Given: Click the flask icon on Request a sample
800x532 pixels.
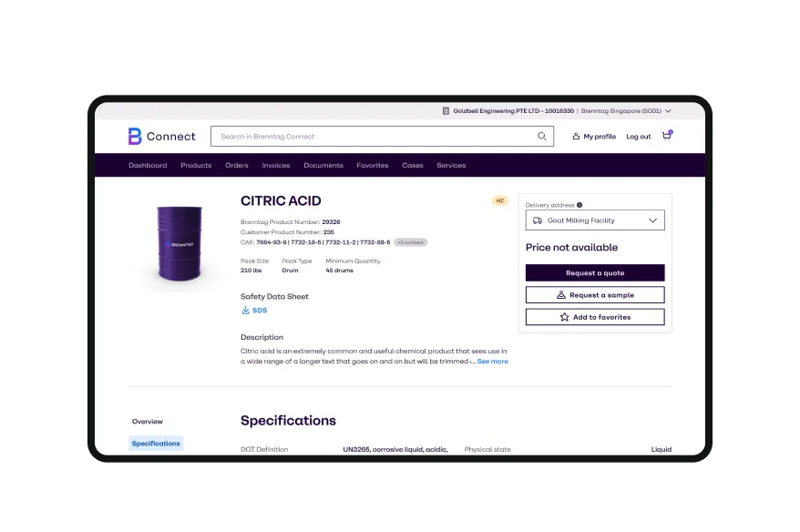Looking at the screenshot, I should (x=561, y=295).
